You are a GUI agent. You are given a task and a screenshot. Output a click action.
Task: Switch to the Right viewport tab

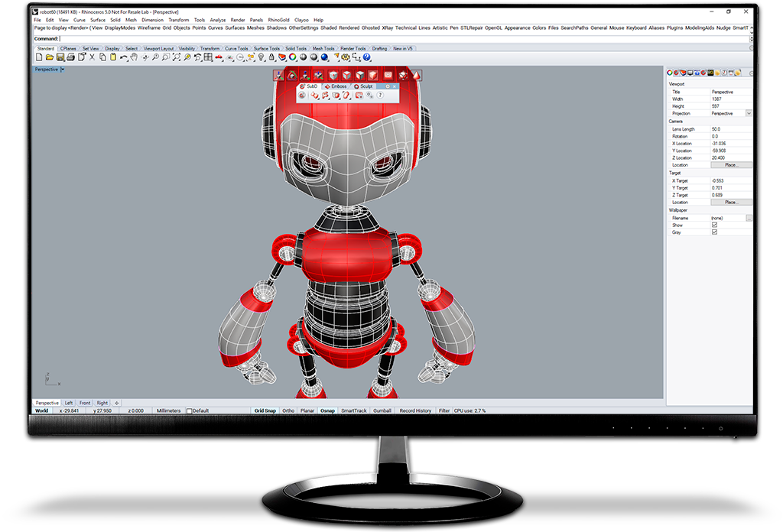102,403
